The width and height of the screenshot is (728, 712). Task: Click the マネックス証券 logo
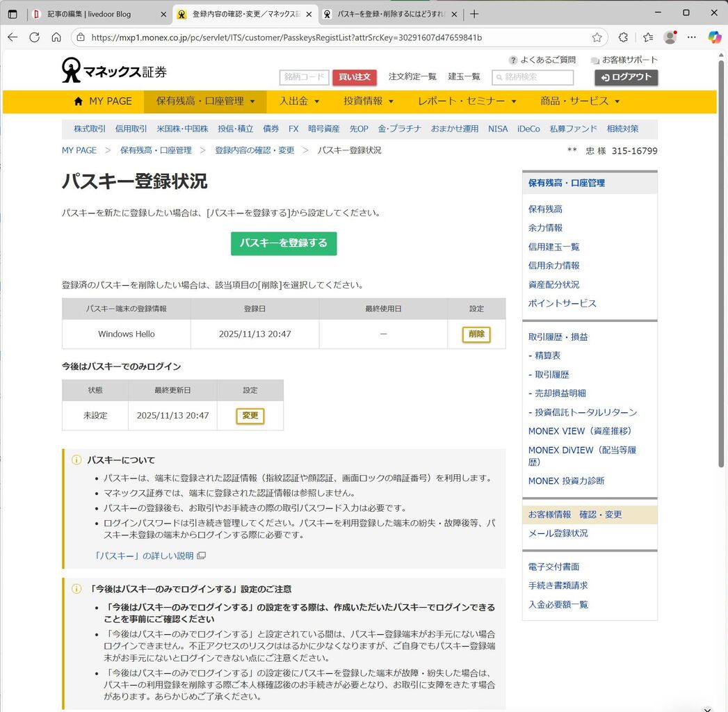tap(114, 70)
